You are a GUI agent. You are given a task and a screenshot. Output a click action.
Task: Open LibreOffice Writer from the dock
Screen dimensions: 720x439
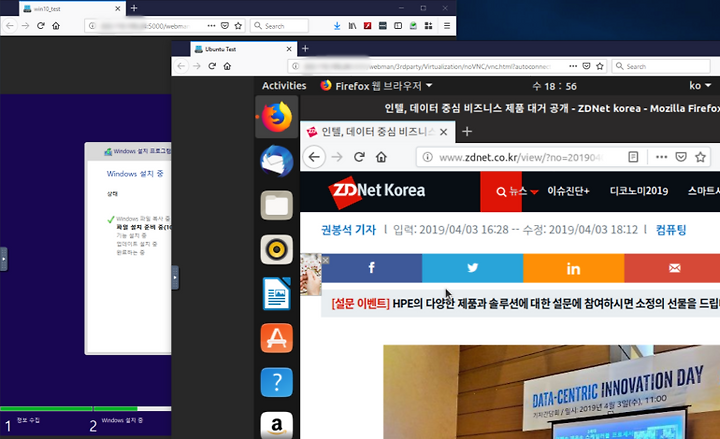[277, 294]
